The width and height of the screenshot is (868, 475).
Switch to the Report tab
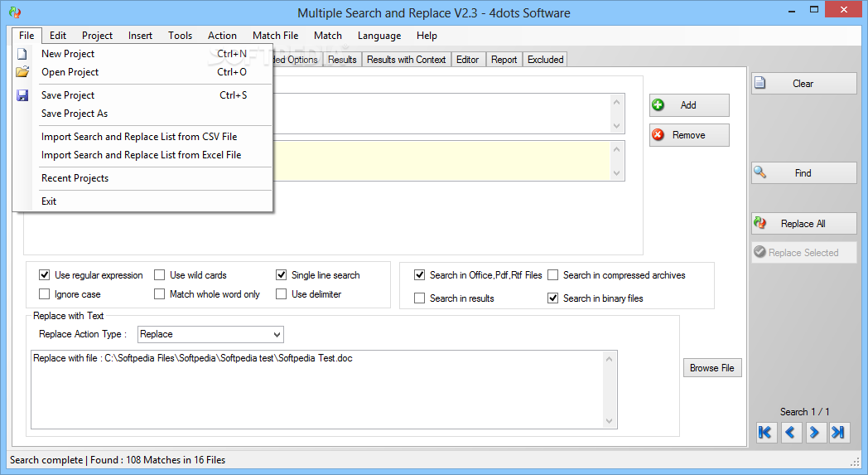click(504, 60)
